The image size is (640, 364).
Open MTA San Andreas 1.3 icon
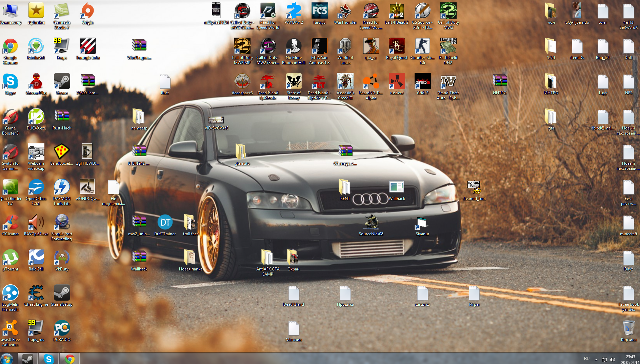coord(320,51)
